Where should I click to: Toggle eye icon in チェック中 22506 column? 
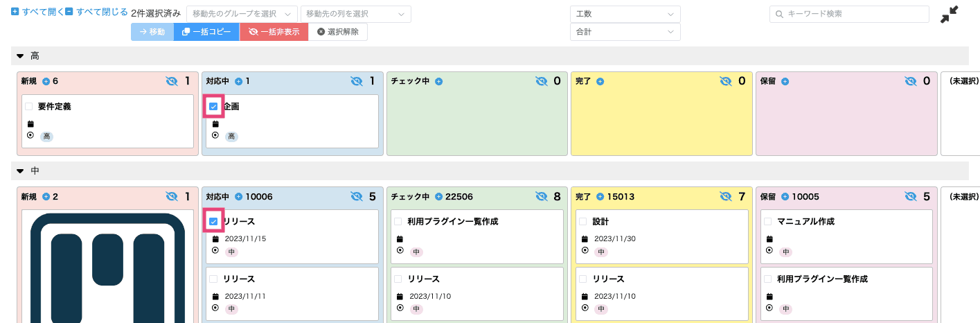(x=542, y=197)
